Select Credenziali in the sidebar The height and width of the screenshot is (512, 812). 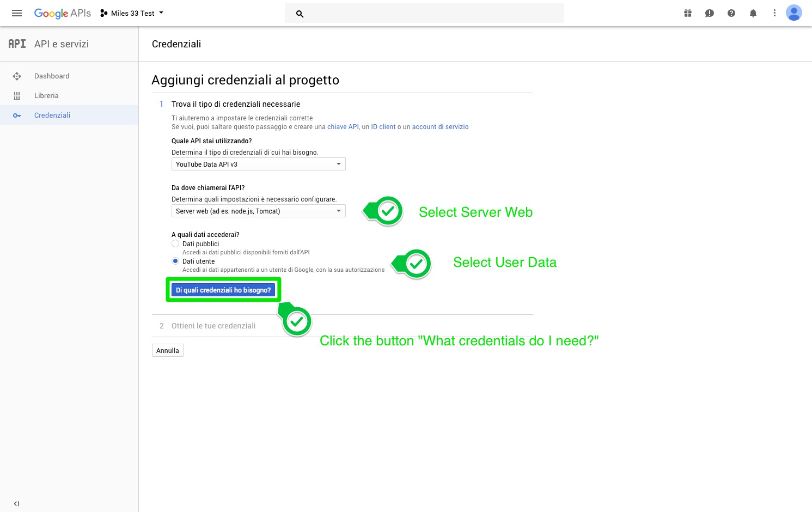pyautogui.click(x=52, y=115)
